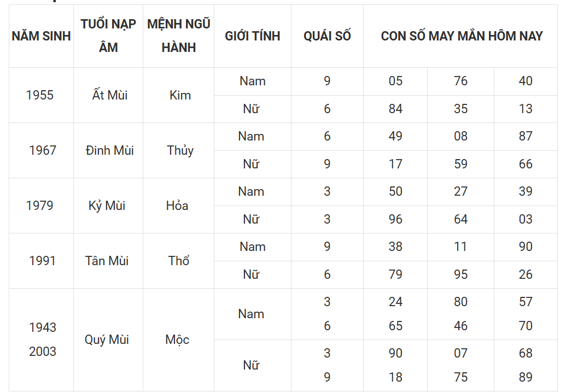Select the Thổ element cell
The image size is (566, 392).
(x=179, y=261)
